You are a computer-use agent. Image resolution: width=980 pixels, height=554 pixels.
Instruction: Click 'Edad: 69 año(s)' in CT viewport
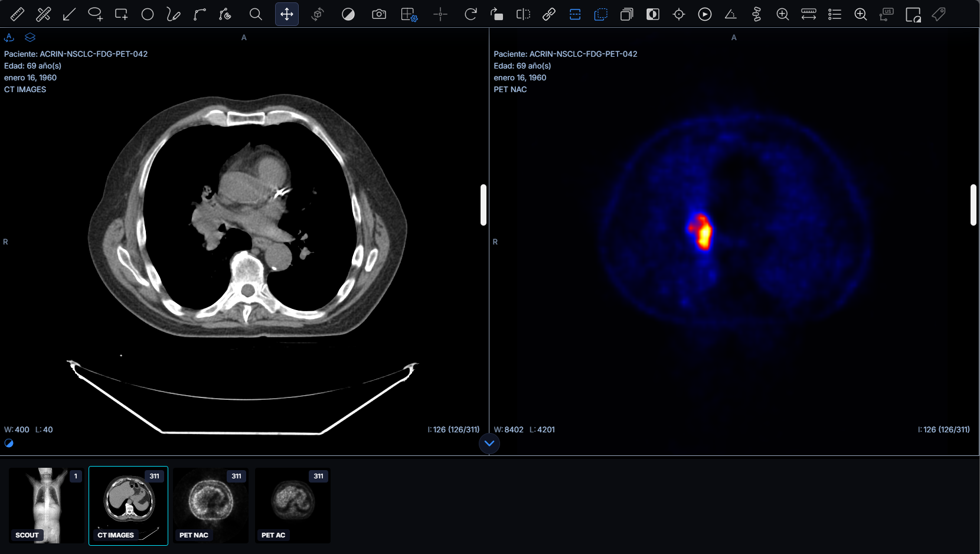[x=32, y=66]
